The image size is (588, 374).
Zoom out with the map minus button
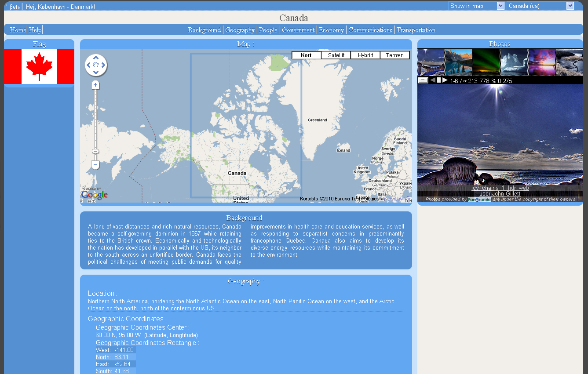pos(95,165)
